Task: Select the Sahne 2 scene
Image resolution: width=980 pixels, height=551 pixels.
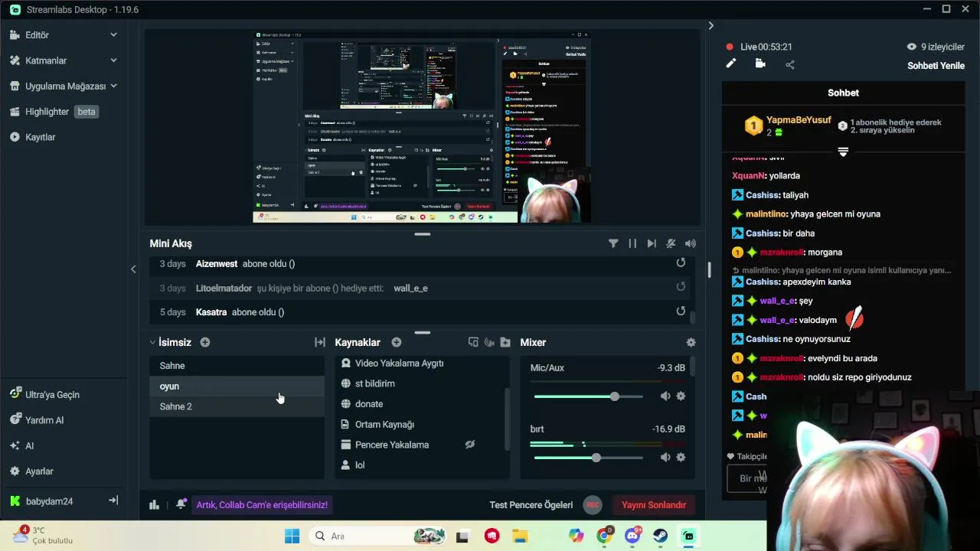Action: 237,406
